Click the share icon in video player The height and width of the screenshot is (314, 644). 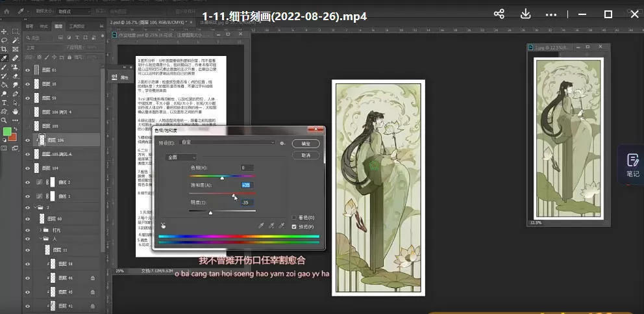coord(499,14)
